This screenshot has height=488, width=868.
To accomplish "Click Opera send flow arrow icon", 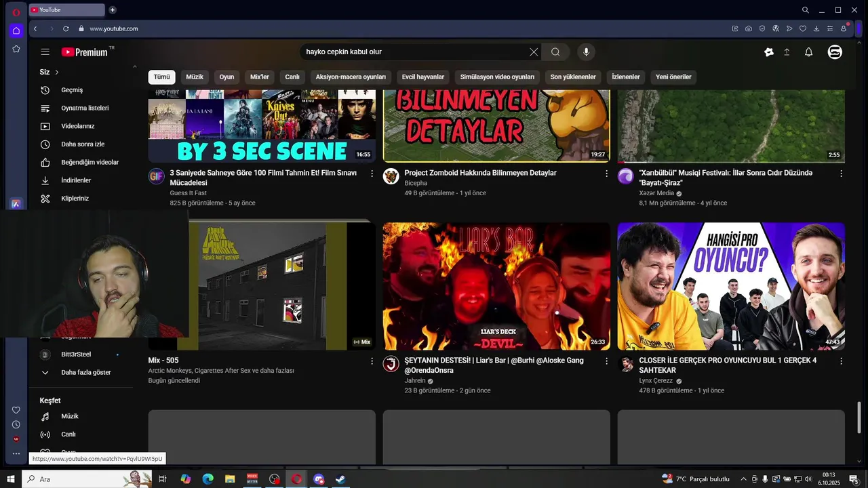I will click(789, 28).
